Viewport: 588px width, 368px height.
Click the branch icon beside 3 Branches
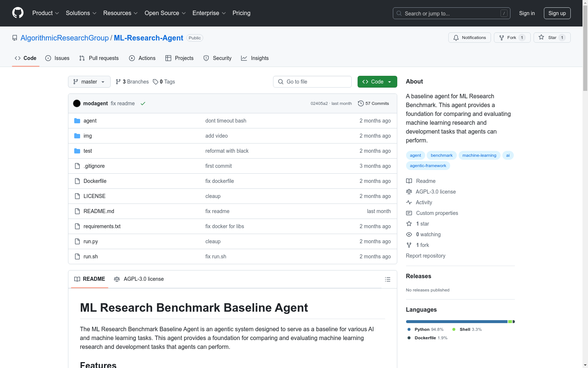[x=118, y=82]
